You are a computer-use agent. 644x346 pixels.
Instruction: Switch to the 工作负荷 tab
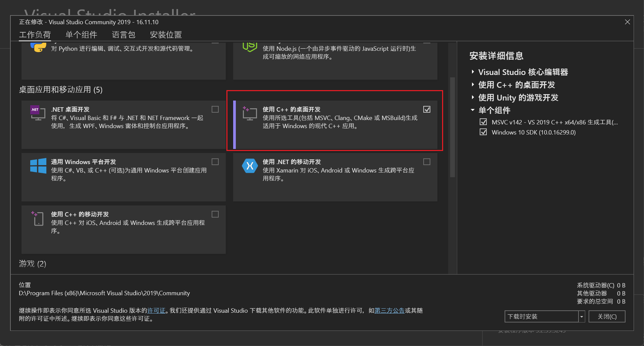(35, 35)
